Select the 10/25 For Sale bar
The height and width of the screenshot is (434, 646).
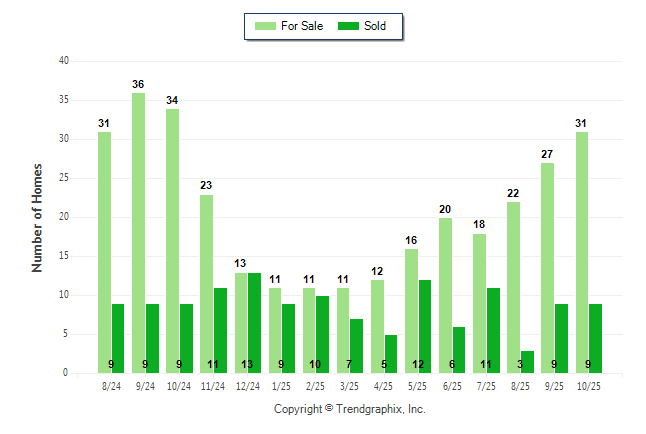coord(582,252)
